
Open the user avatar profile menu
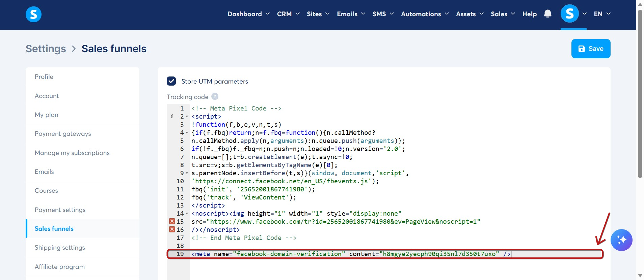click(569, 14)
